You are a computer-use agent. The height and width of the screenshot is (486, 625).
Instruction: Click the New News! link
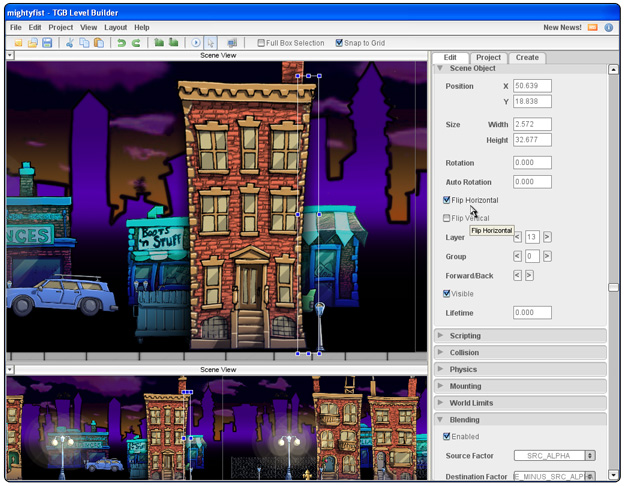click(x=562, y=28)
